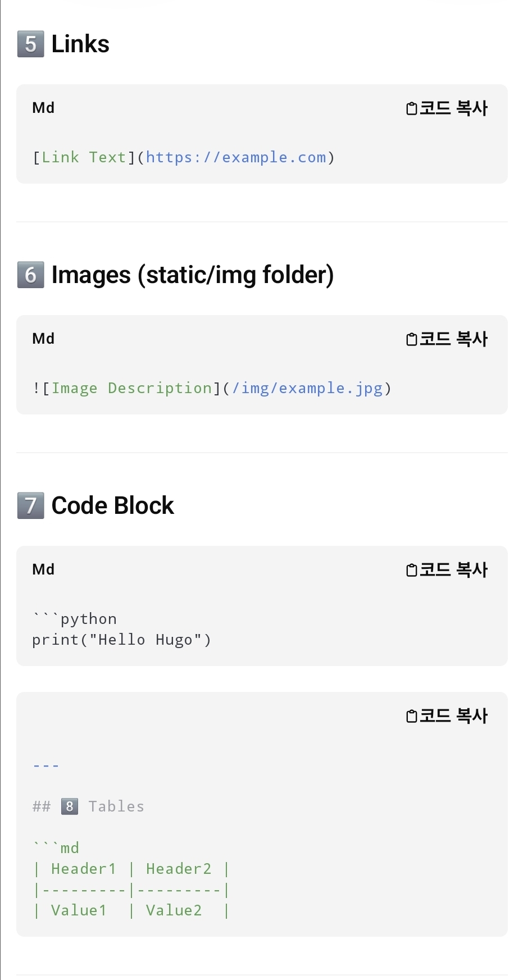Click the clipboard icon above the python code
The image size is (523, 980).
pos(412,570)
